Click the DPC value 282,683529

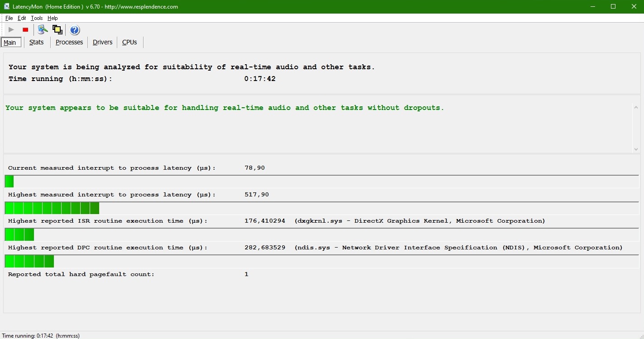coord(265,248)
